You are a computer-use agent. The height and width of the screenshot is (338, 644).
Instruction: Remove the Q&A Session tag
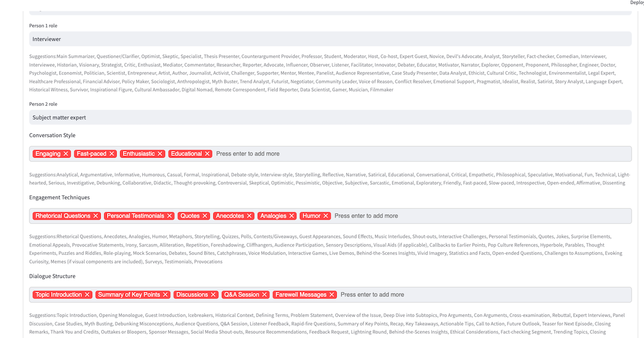tap(265, 295)
